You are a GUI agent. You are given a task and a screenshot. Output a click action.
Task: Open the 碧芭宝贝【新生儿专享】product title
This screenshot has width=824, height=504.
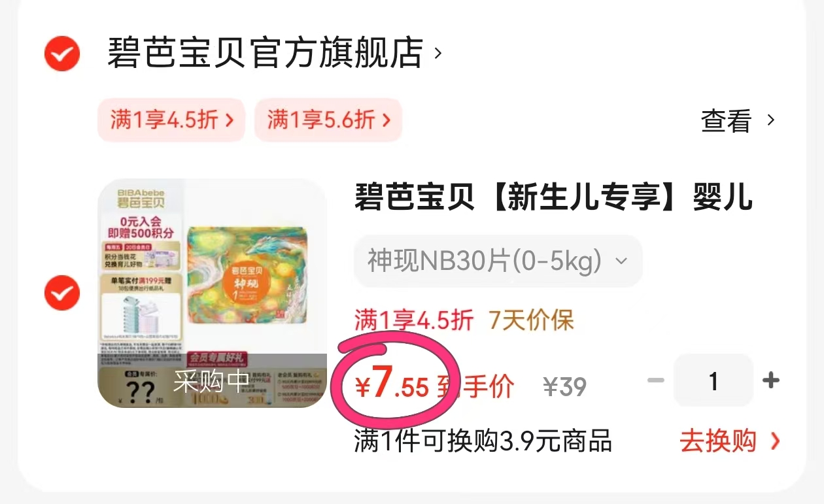[x=553, y=197]
